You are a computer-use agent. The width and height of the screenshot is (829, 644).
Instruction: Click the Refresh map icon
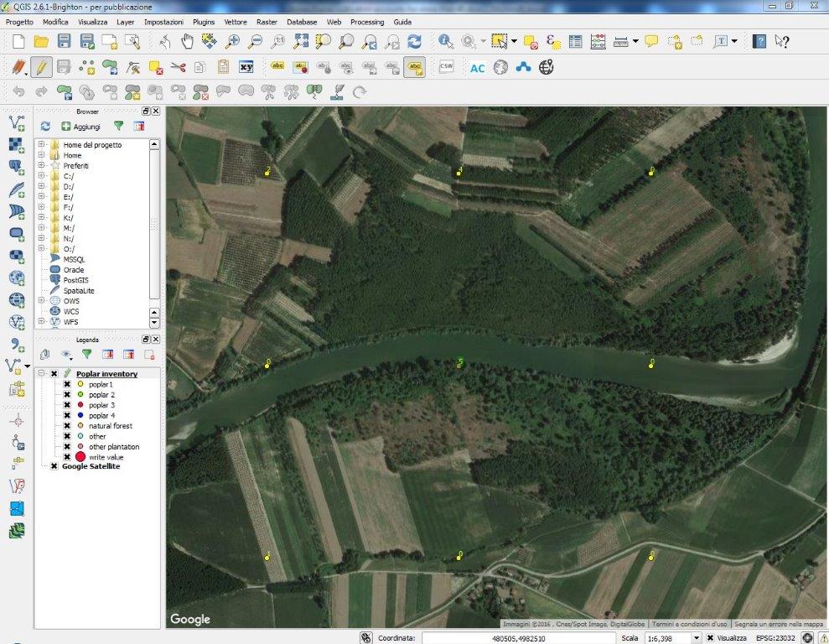pyautogui.click(x=414, y=41)
